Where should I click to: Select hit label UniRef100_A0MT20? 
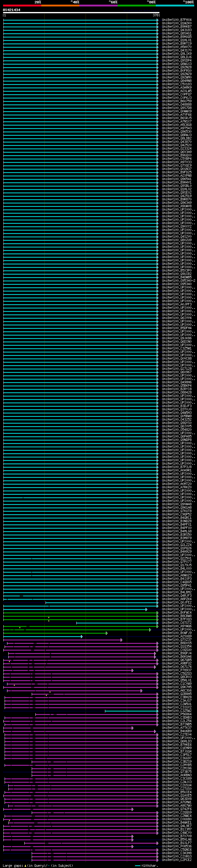point(177,483)
